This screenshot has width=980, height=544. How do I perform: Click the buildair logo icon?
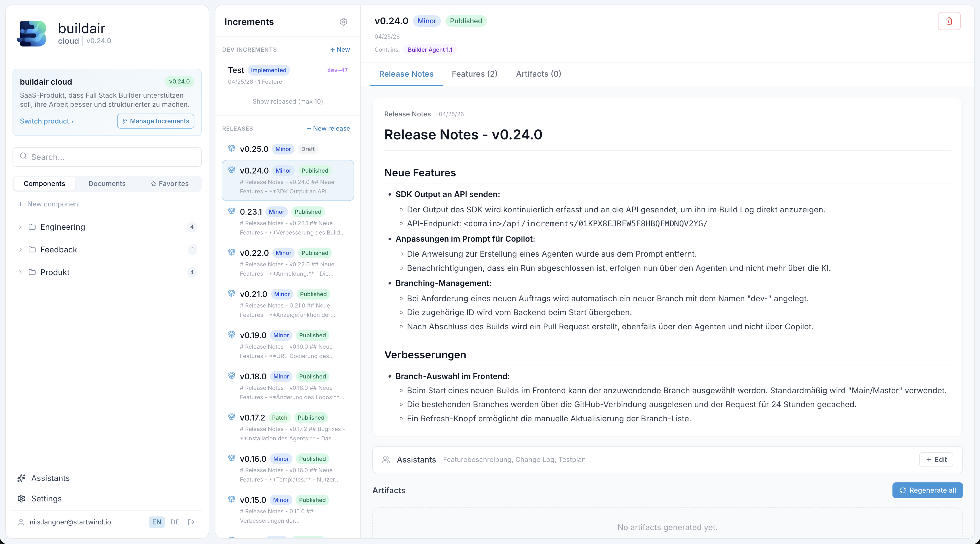tap(32, 34)
